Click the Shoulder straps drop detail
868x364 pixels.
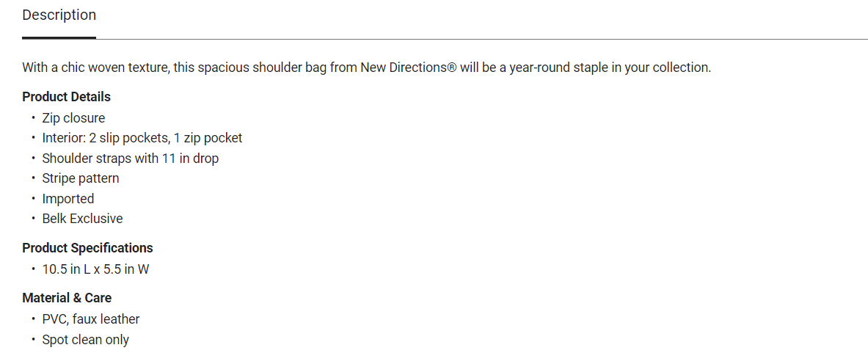[x=130, y=159]
